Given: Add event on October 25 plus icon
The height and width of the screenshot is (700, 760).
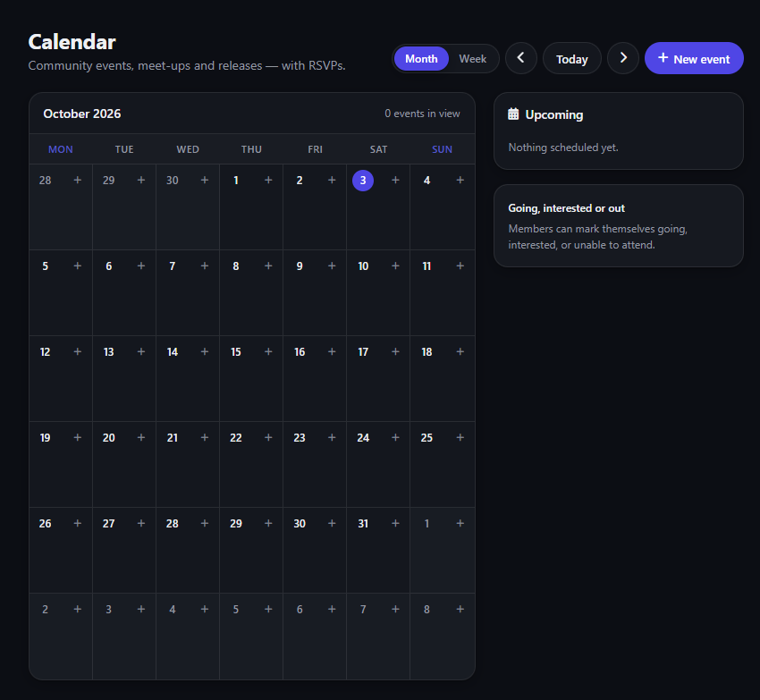Looking at the screenshot, I should (x=460, y=437).
